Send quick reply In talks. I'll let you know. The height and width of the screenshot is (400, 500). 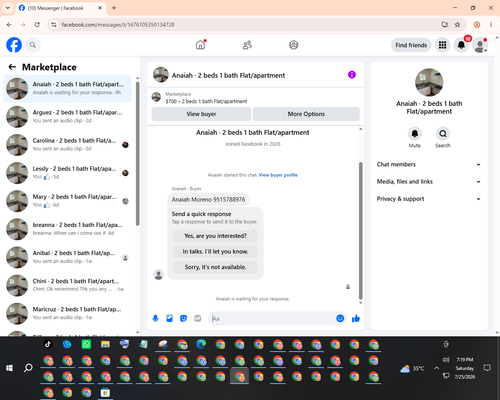point(215,251)
